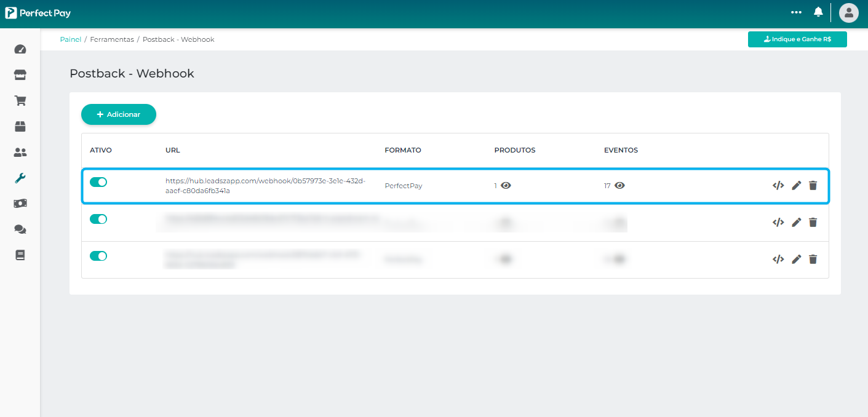This screenshot has height=417, width=868.
Task: Click the Adicionar button
Action: [x=119, y=114]
